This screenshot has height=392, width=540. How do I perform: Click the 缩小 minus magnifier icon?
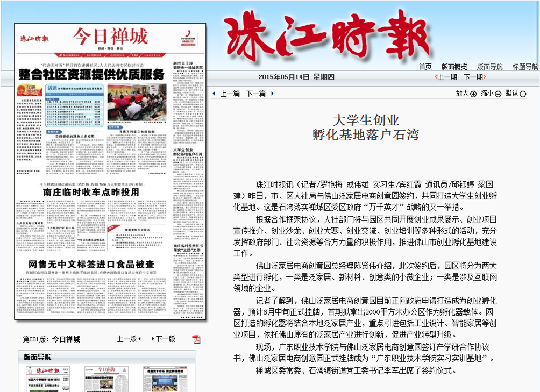click(498, 94)
